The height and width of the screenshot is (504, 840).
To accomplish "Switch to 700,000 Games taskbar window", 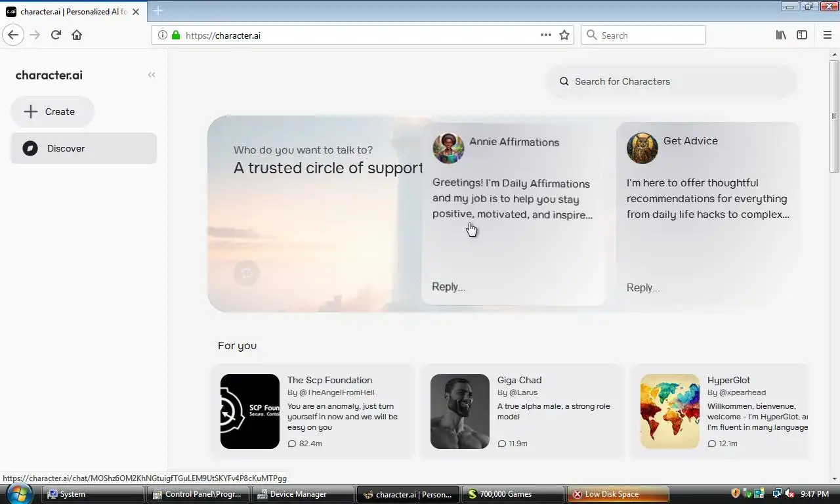I will click(x=513, y=494).
